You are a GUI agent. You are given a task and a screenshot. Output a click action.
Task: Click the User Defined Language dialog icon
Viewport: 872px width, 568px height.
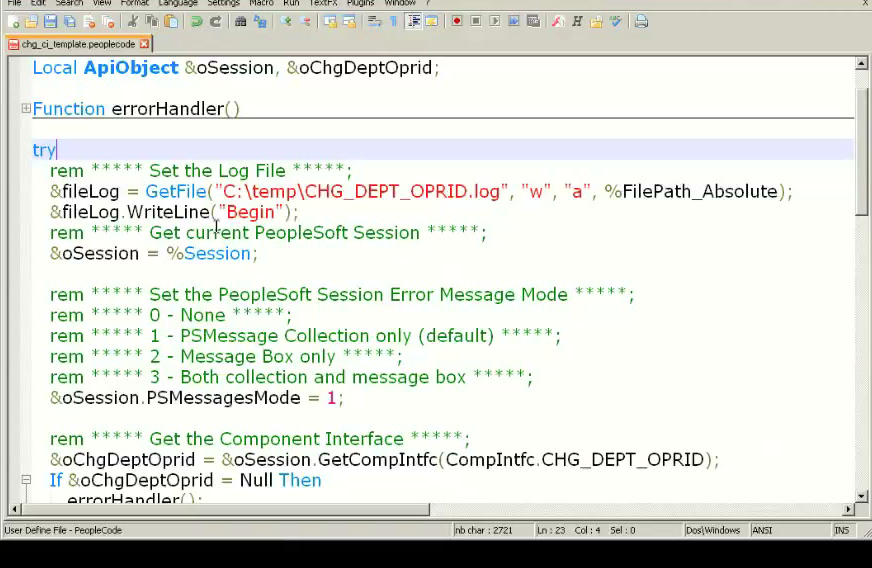(x=432, y=22)
